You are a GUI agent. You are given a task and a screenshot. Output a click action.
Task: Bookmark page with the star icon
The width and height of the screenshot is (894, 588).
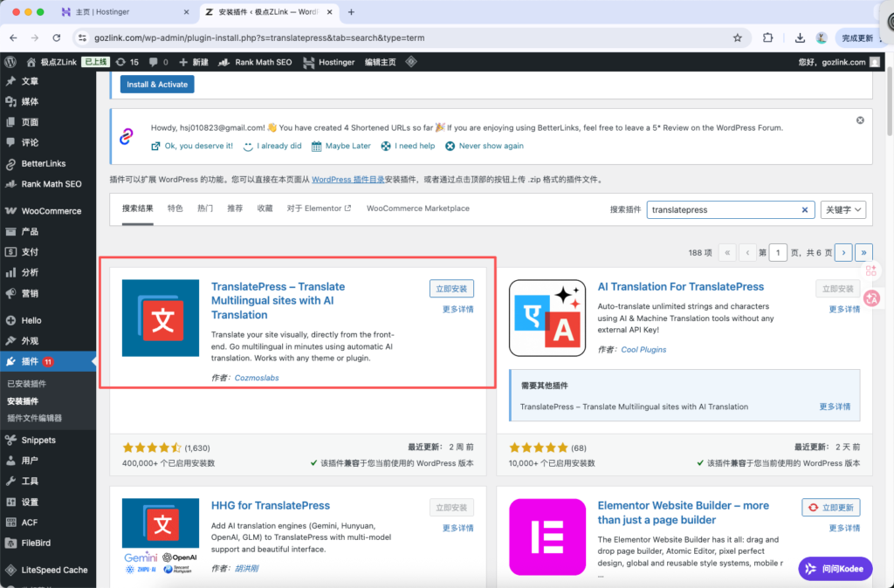tap(737, 38)
